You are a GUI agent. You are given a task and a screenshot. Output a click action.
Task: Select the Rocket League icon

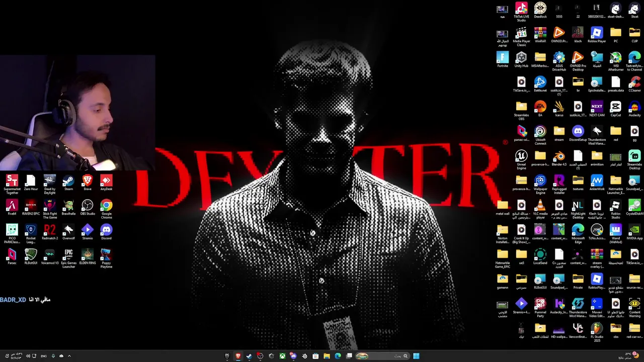pyautogui.click(x=31, y=234)
